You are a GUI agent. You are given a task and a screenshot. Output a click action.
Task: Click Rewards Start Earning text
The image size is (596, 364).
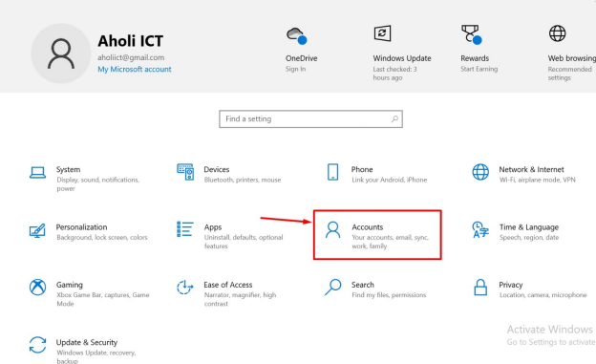[x=479, y=69]
